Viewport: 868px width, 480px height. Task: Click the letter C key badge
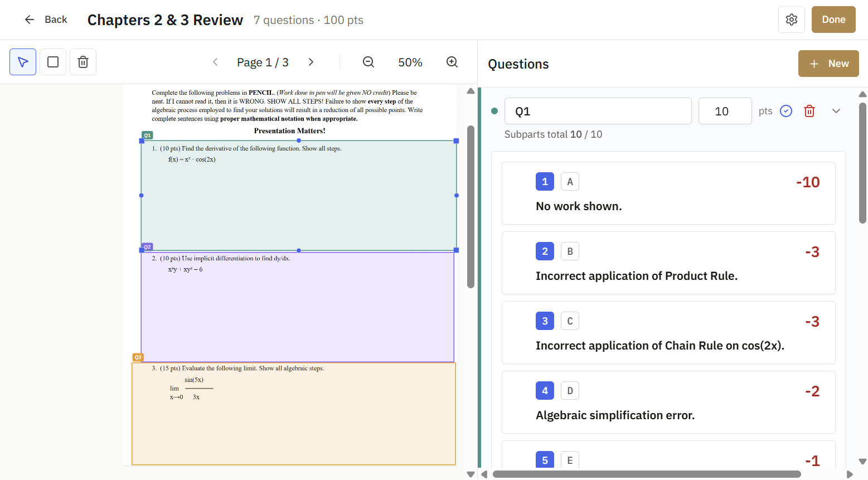point(570,321)
